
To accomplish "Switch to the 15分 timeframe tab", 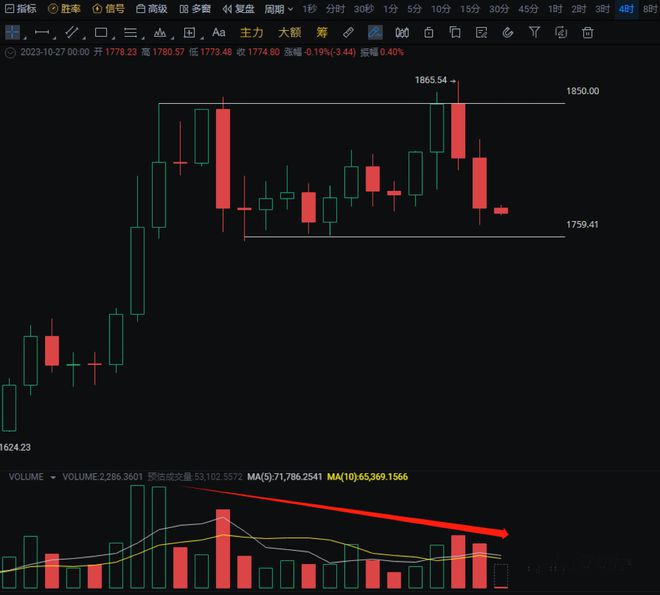I will [470, 8].
